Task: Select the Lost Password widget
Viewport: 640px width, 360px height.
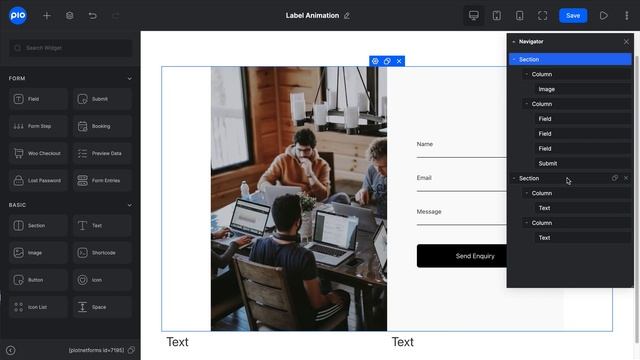Action: [38, 180]
